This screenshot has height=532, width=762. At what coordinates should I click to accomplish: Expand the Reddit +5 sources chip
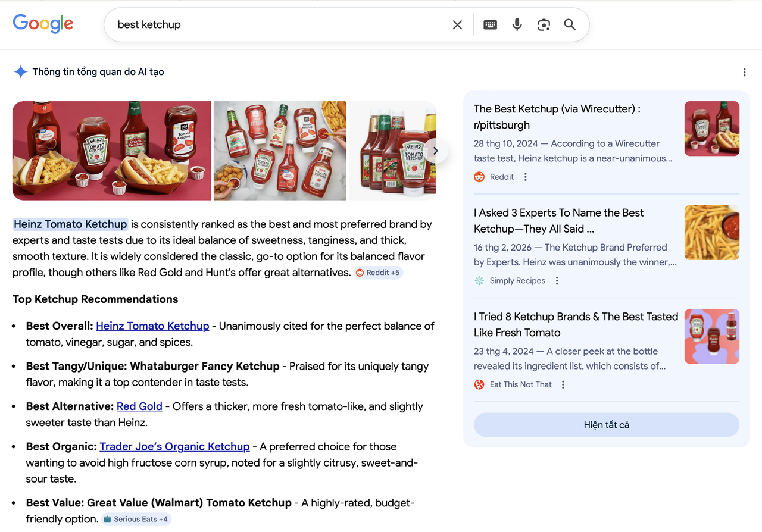pos(379,273)
